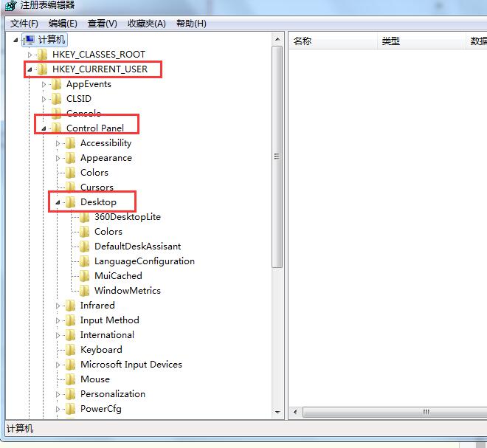
Task: Click the Input Method folder icon
Action: [x=71, y=320]
